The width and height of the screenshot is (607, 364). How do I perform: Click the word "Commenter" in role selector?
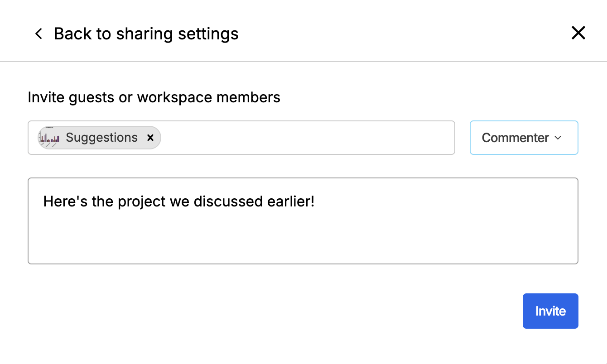515,138
